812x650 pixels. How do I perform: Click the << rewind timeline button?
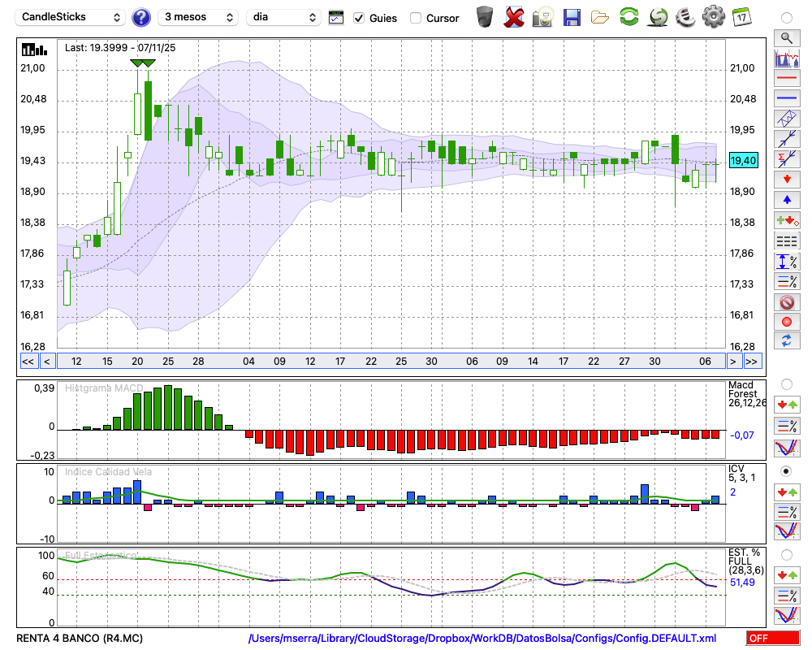[x=28, y=362]
